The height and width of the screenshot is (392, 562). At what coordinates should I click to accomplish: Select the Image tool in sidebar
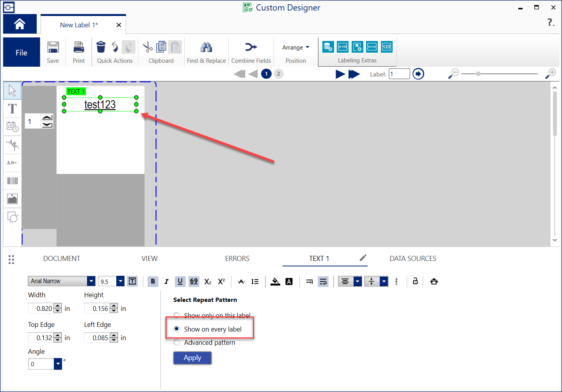pyautogui.click(x=12, y=199)
